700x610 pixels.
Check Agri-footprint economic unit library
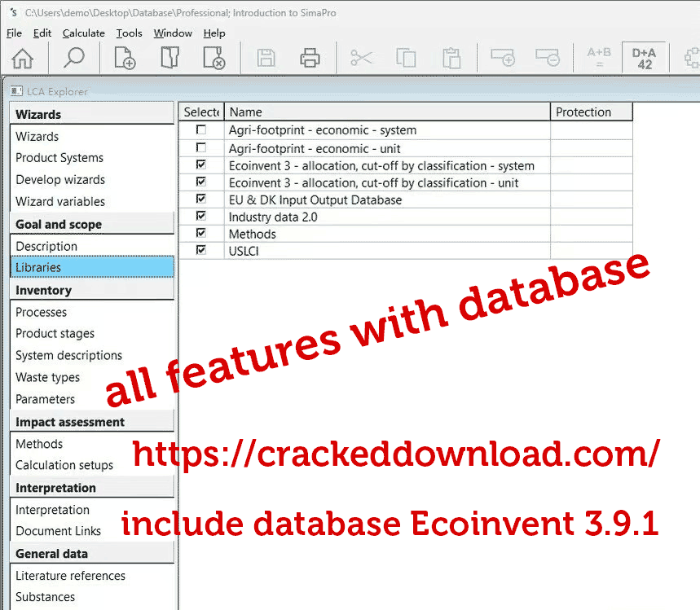click(201, 147)
